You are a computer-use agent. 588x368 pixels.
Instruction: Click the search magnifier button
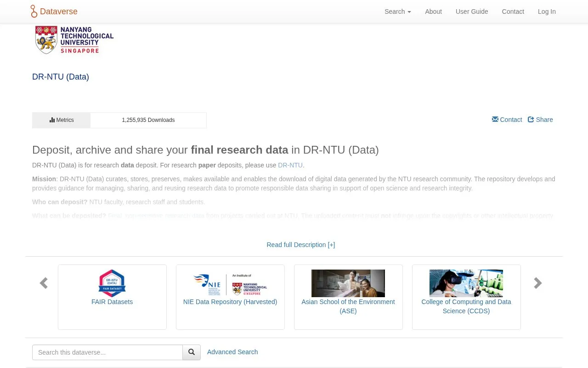coord(192,352)
